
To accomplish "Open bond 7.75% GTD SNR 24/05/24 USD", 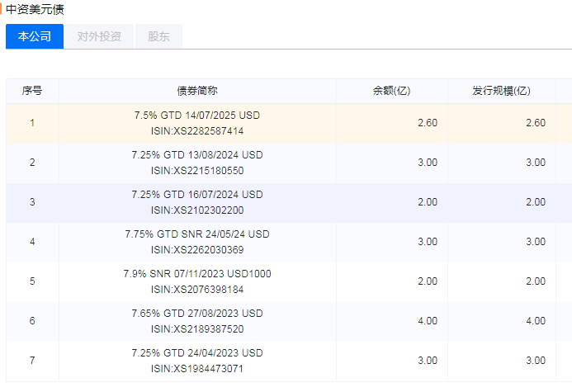I will coord(197,234).
